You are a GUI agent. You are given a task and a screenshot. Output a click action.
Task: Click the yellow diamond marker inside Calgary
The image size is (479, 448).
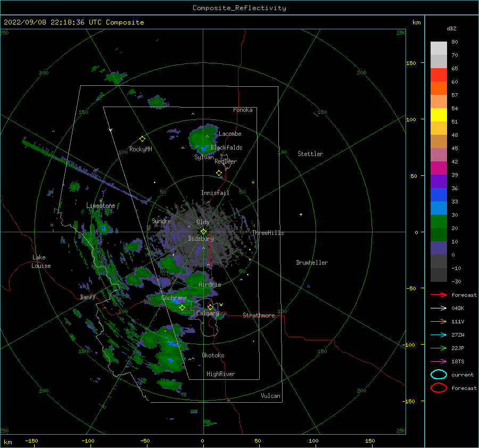tap(210, 307)
